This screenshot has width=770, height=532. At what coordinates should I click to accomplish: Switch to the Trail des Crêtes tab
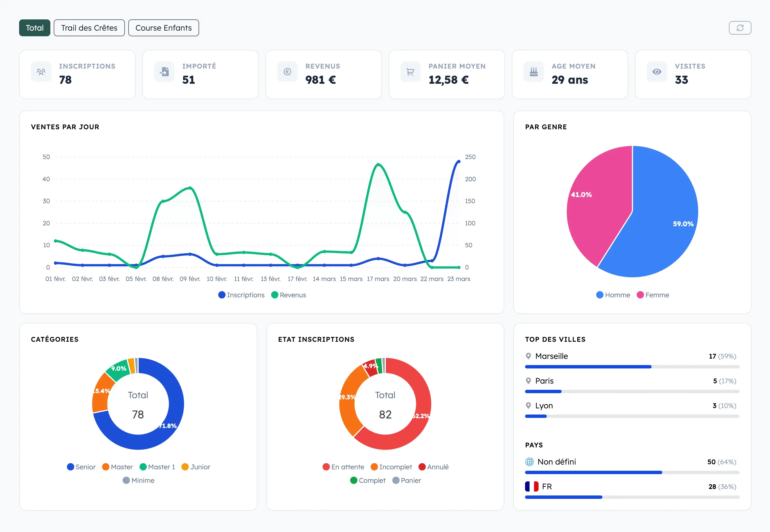click(89, 28)
